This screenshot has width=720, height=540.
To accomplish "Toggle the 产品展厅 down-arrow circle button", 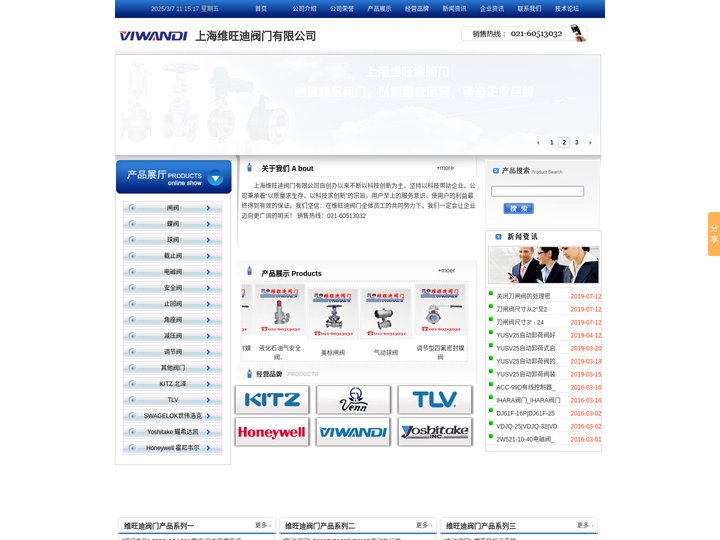I will [x=215, y=178].
